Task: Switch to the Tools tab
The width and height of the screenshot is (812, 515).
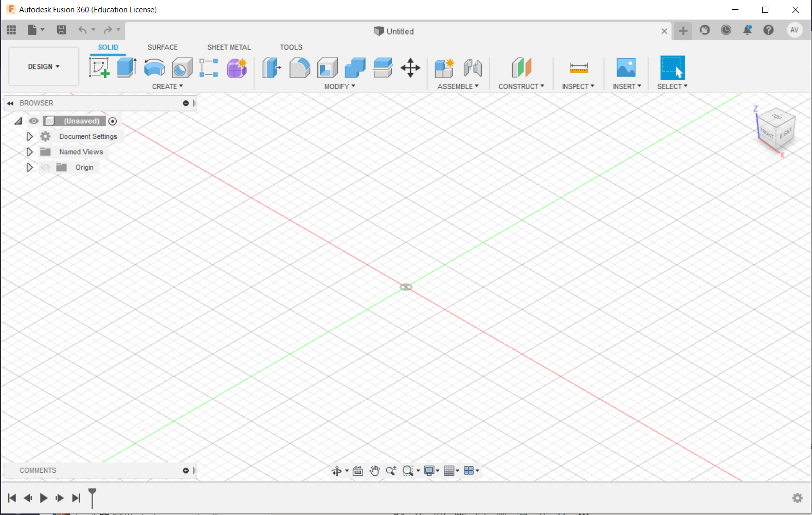Action: point(291,47)
